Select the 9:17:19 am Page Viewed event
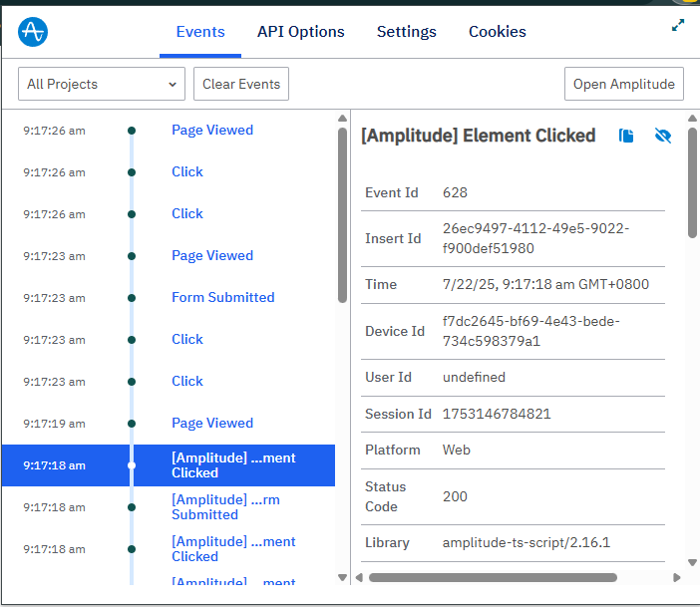Screen dimensions: 700x607 click(x=168, y=424)
